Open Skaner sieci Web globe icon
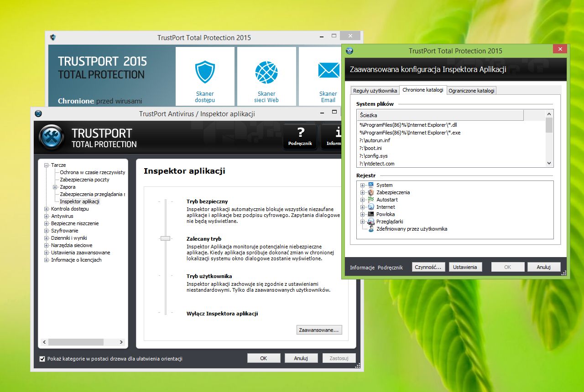Viewport: 584px width, 392px height. click(266, 72)
